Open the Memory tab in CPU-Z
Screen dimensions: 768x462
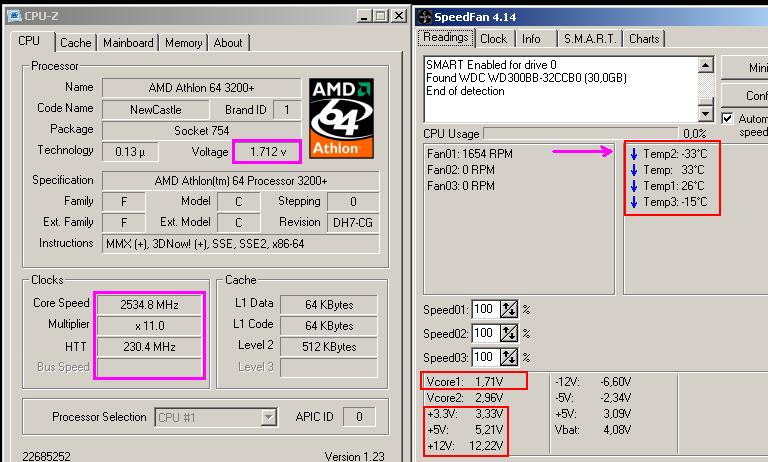tap(183, 43)
